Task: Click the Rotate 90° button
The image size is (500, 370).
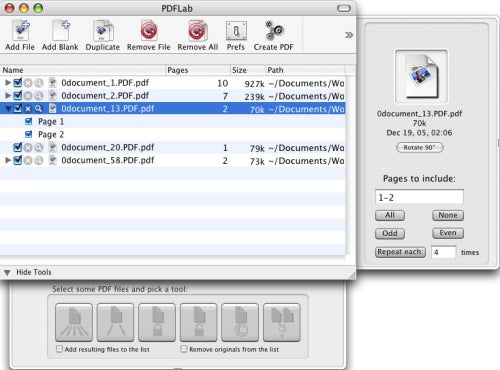Action: coord(420,148)
